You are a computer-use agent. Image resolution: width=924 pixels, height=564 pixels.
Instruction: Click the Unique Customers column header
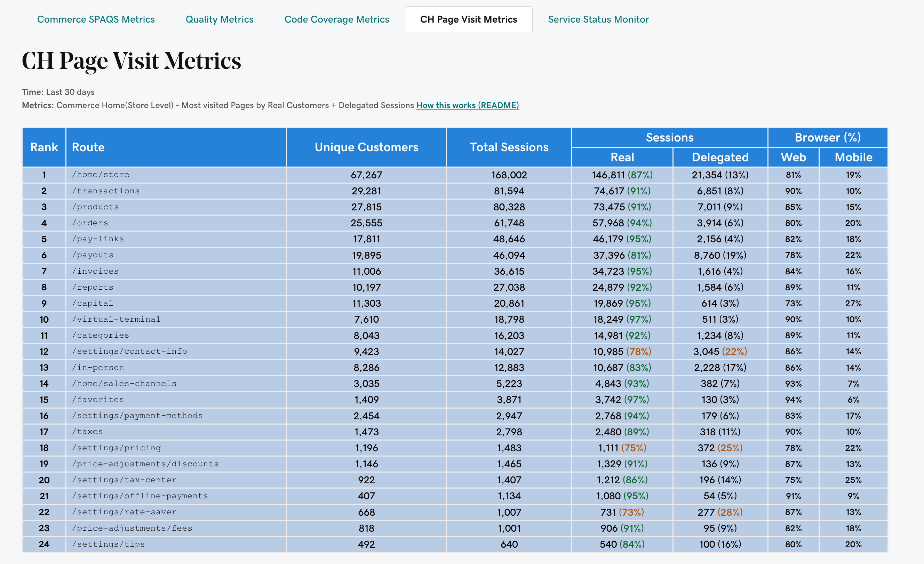(366, 147)
